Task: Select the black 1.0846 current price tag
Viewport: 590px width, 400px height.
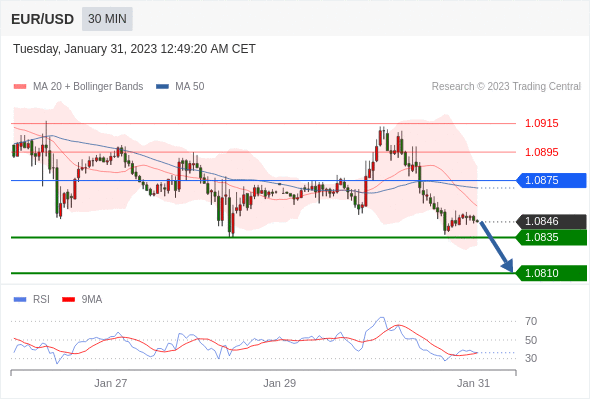Action: coord(551,221)
